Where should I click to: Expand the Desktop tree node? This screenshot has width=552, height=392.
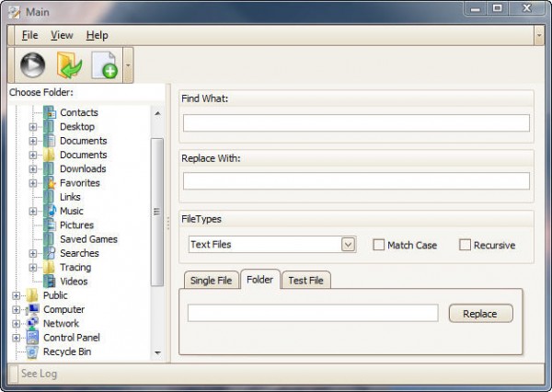33,127
